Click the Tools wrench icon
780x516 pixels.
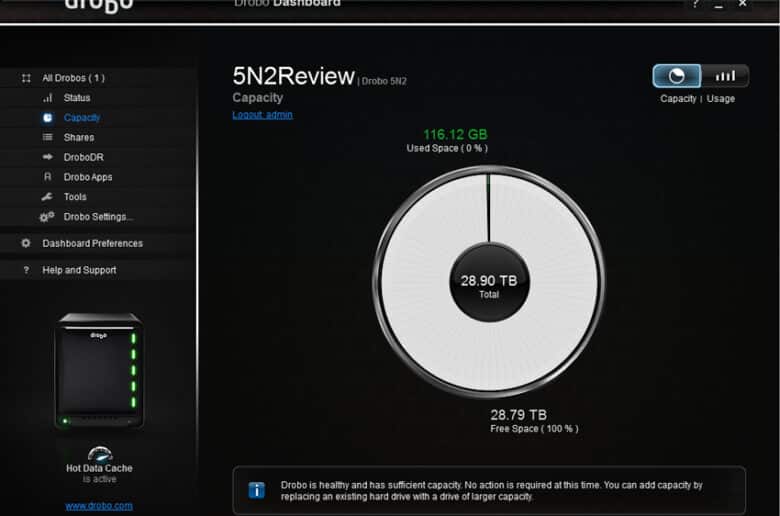(x=47, y=197)
